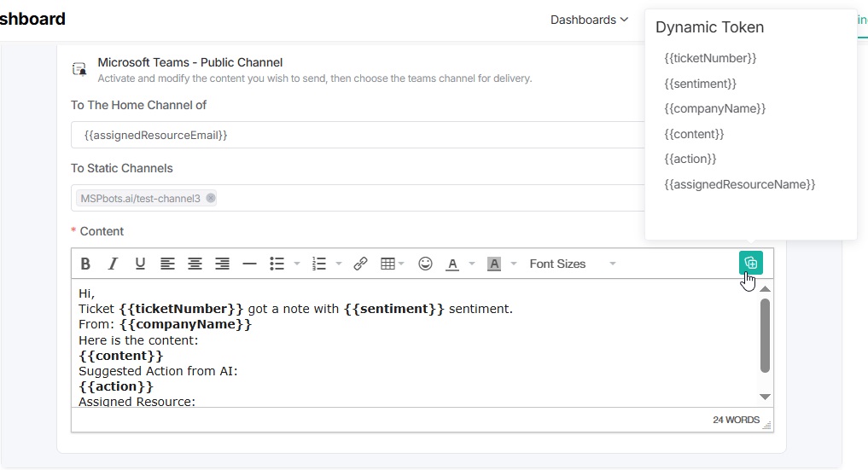
Task: Toggle bold formatting in editor toolbar
Action: pyautogui.click(x=85, y=264)
